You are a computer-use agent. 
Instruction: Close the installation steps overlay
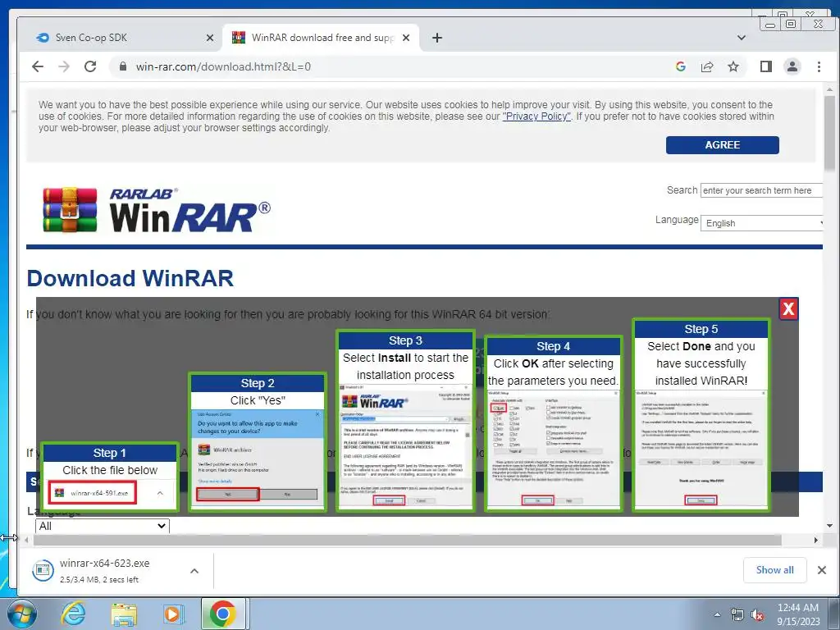click(788, 308)
